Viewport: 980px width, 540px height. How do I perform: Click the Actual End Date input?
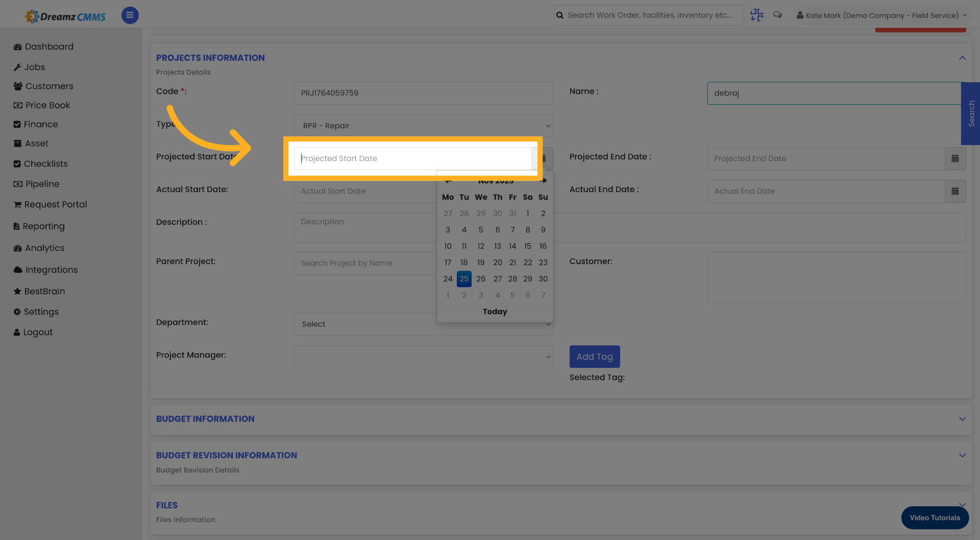[x=826, y=191]
